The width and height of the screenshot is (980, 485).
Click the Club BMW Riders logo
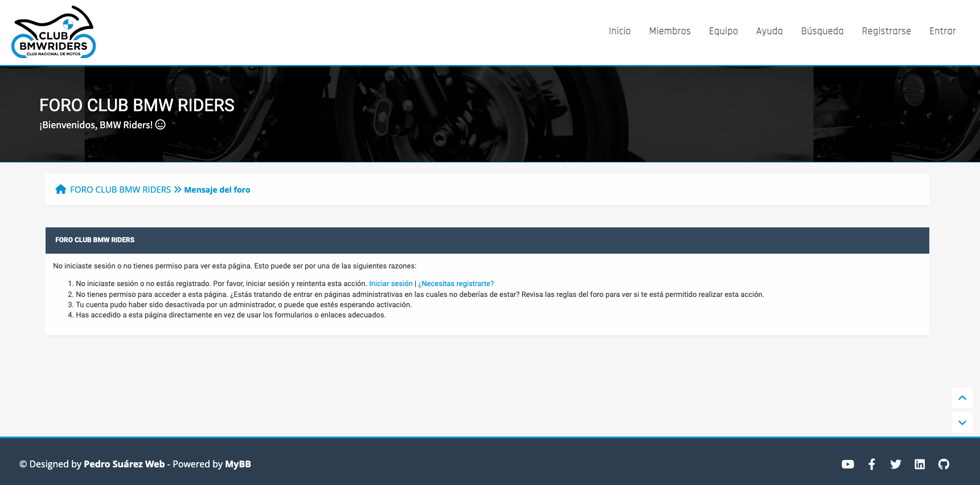[x=54, y=32]
